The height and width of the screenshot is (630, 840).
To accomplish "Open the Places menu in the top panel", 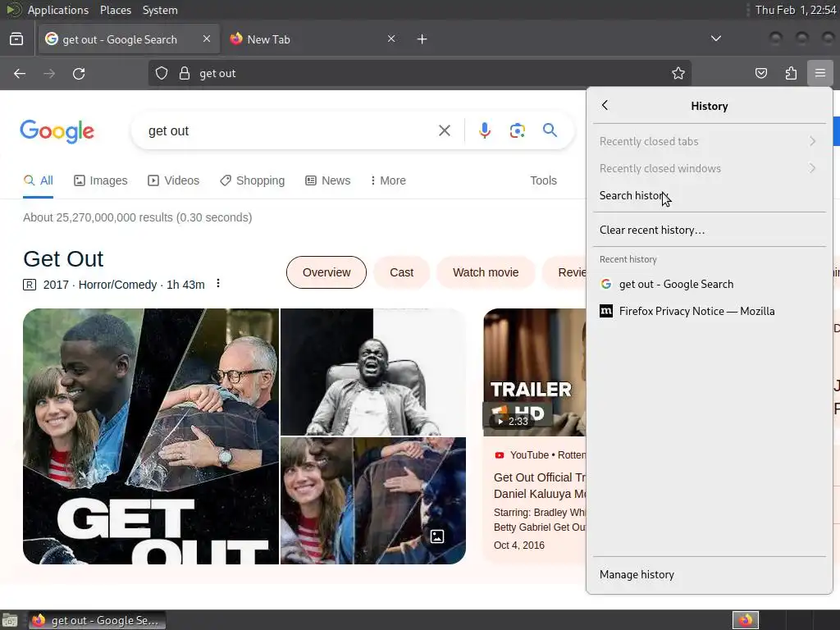I will pyautogui.click(x=115, y=10).
